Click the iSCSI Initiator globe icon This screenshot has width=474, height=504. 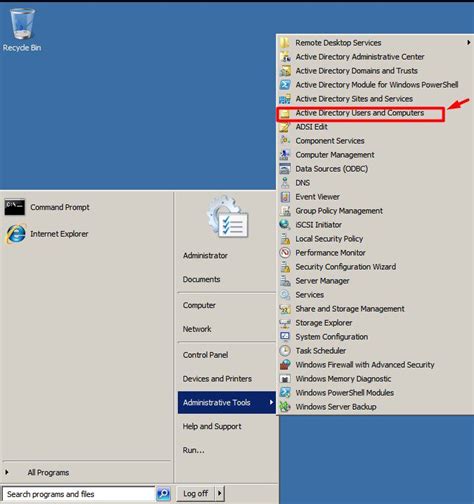(285, 225)
